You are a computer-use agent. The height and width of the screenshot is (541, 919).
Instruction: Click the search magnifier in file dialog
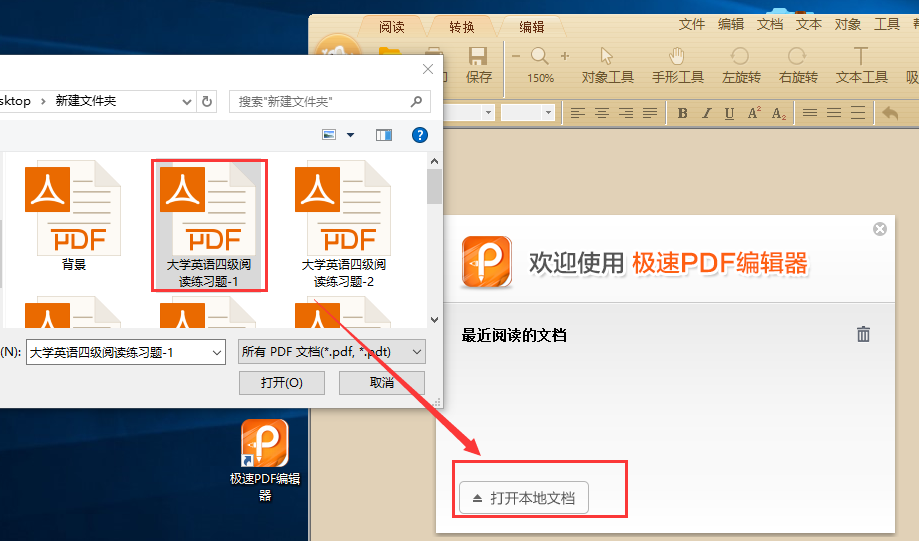[416, 101]
